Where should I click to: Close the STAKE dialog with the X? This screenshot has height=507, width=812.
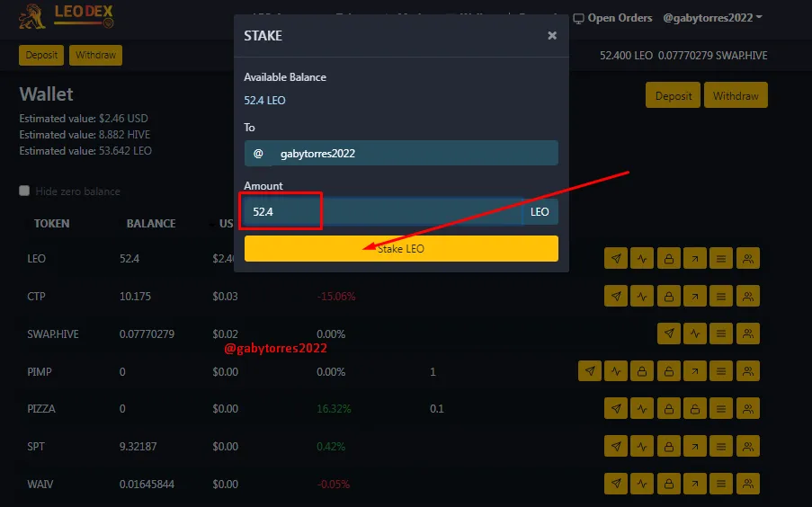(552, 35)
